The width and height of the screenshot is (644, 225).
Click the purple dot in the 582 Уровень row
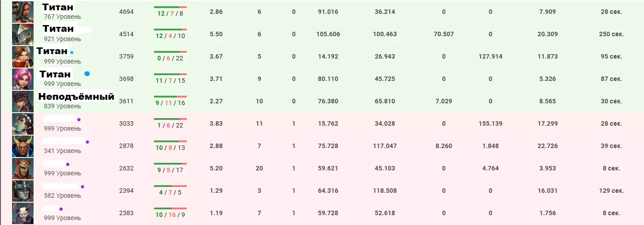[82, 187]
